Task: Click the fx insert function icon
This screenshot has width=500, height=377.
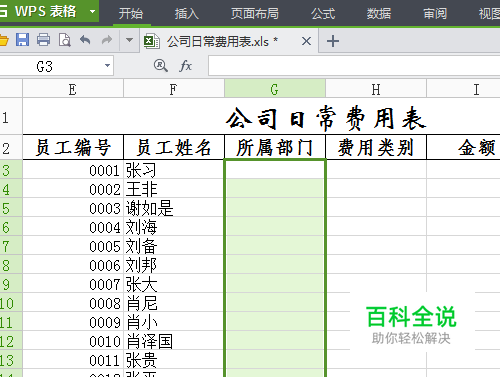Action: (185, 66)
